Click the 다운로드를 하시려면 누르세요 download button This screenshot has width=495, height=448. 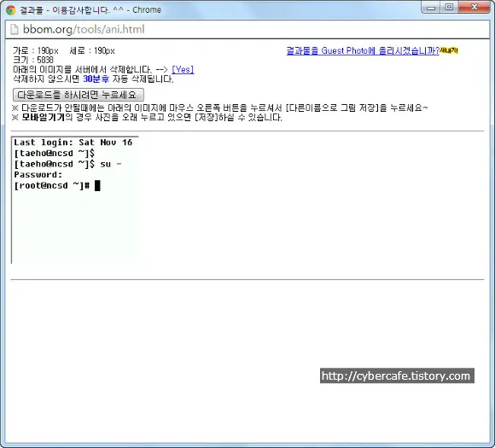[79, 95]
